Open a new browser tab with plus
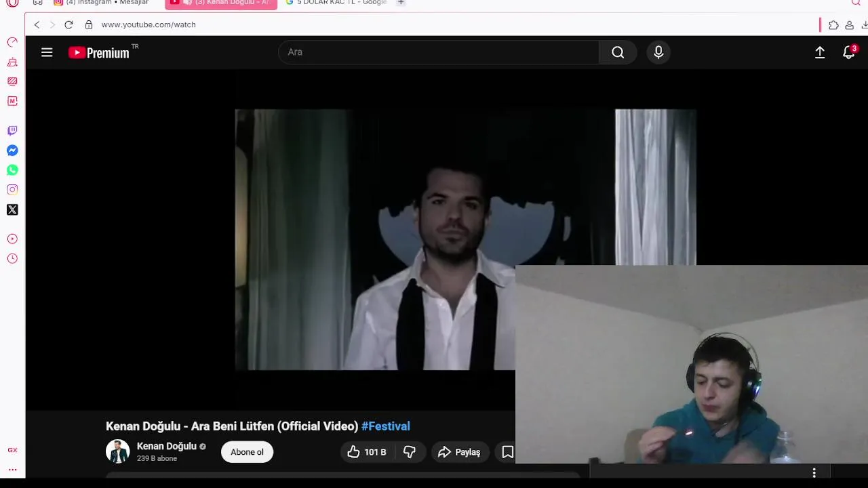The width and height of the screenshot is (868, 488). pos(401,3)
